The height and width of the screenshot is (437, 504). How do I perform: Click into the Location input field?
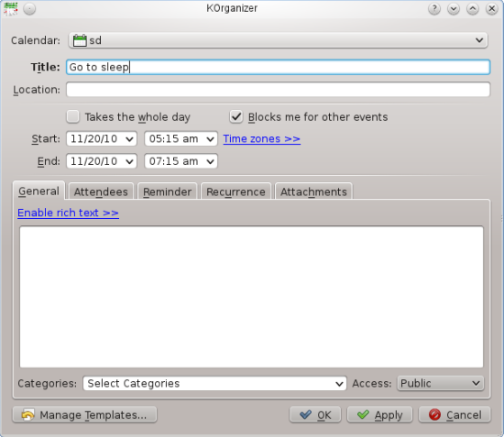278,90
